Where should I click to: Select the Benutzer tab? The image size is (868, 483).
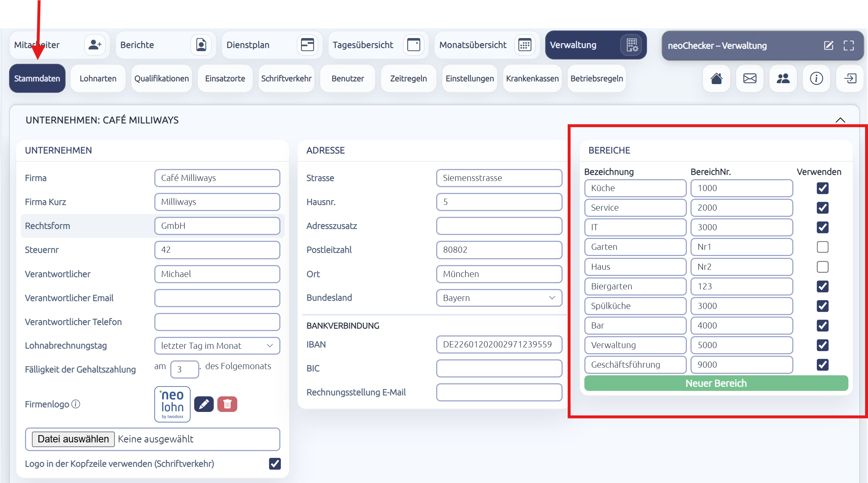click(347, 78)
